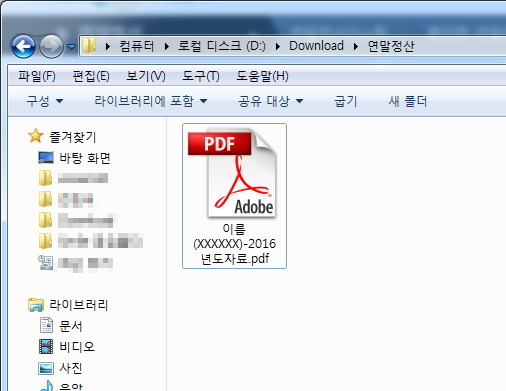Click the 문서 document icon
The width and height of the screenshot is (506, 391).
point(46,325)
